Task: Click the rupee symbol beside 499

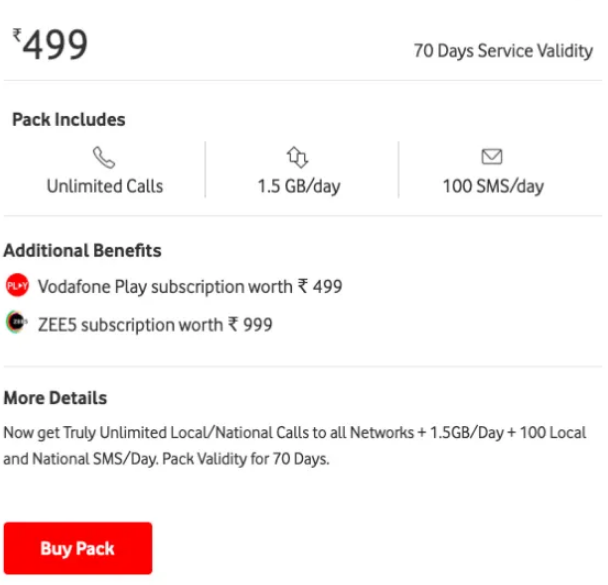Action: pos(16,34)
